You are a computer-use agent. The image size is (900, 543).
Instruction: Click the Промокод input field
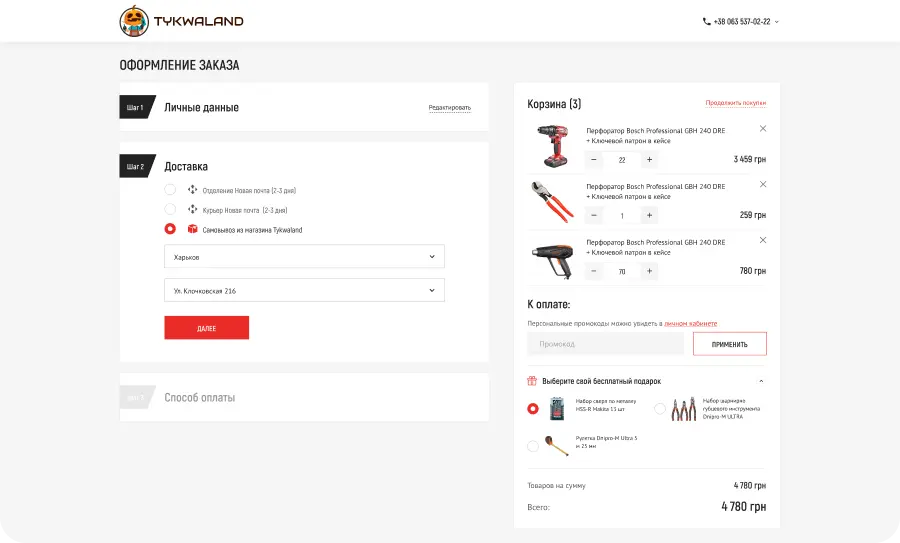(x=606, y=344)
